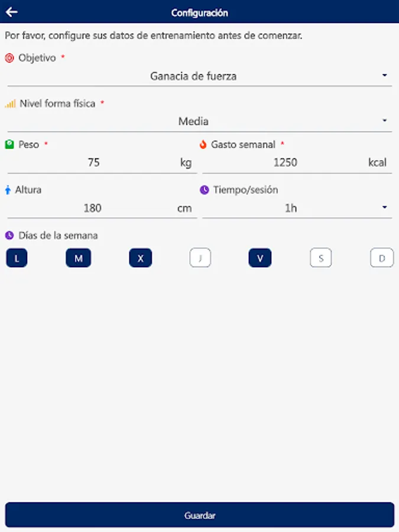Image resolution: width=399 pixels, height=532 pixels.
Task: Deselect Monday (L) training day
Action: coord(17,258)
